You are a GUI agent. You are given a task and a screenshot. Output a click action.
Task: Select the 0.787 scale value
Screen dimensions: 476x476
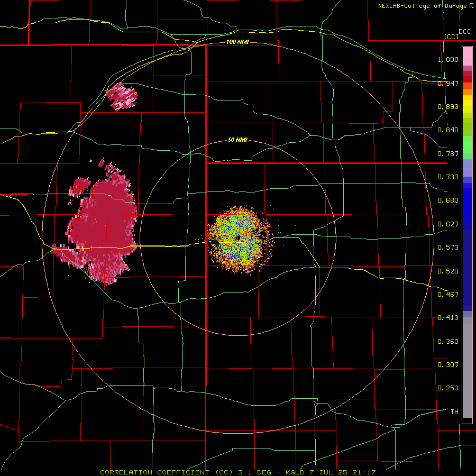448,153
